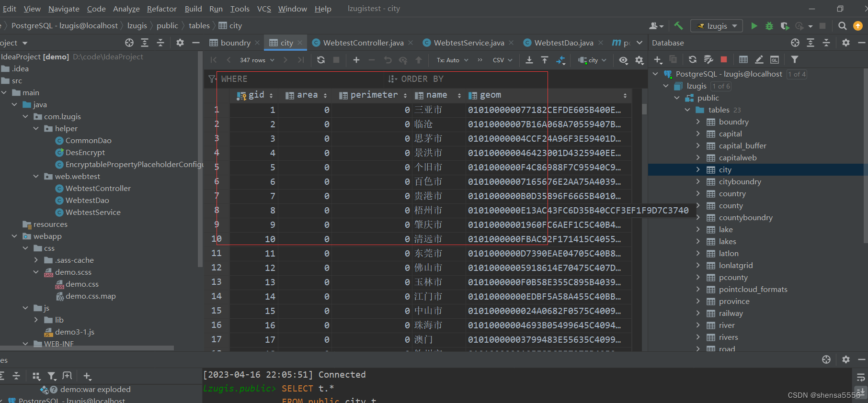868x403 pixels.
Task: Open CSV export format dropdown
Action: coord(503,60)
